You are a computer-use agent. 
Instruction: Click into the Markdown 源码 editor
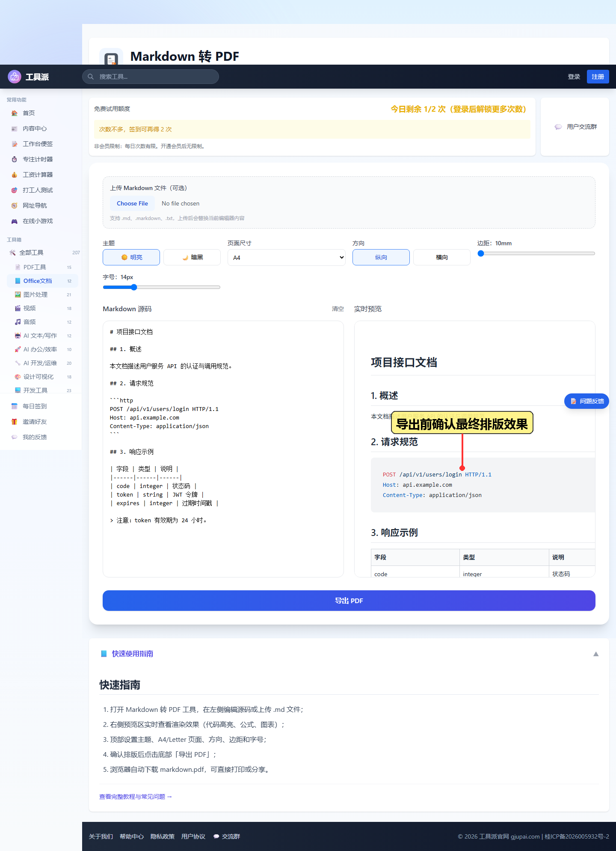(223, 449)
